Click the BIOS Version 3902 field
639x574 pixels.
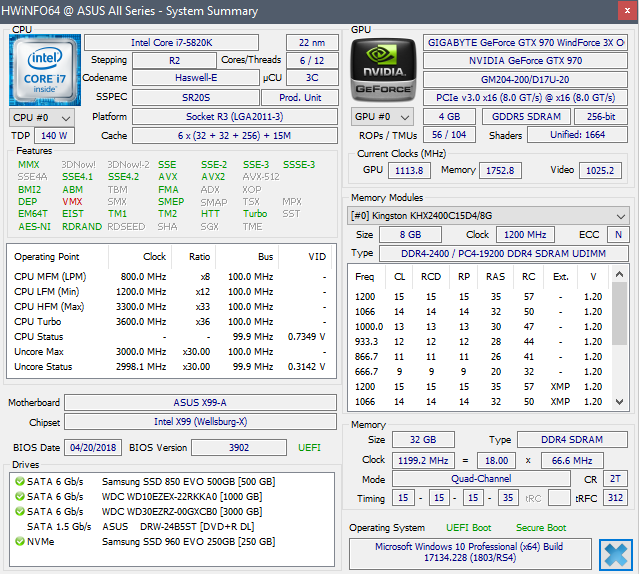click(239, 448)
